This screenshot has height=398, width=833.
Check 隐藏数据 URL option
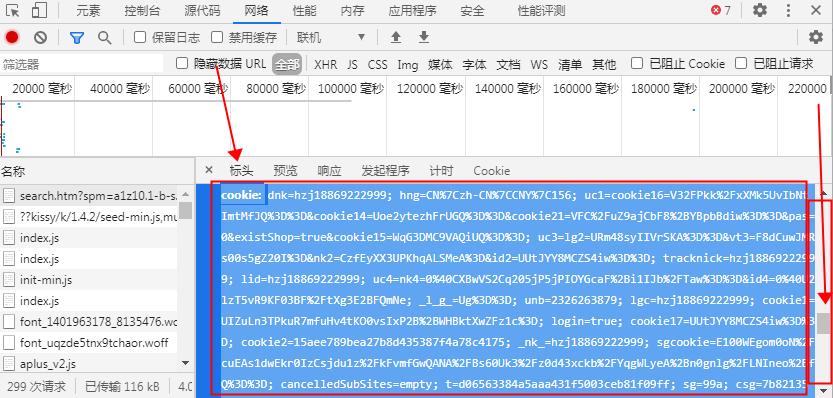point(182,64)
